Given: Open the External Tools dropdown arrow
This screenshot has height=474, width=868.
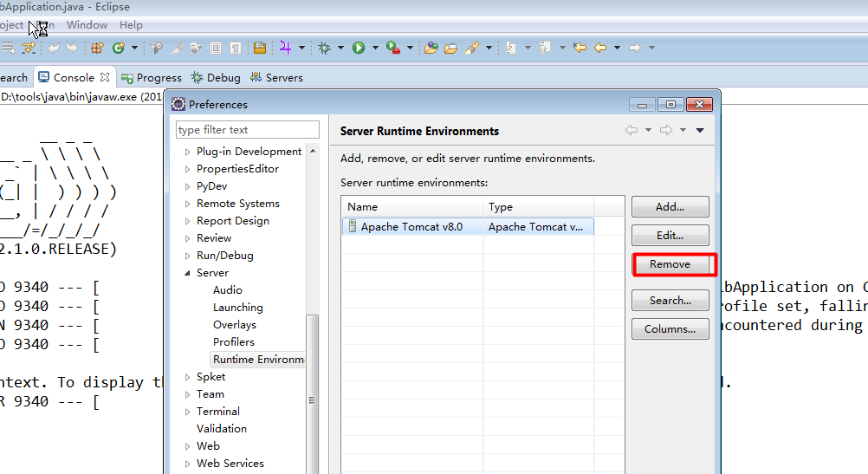Looking at the screenshot, I should [410, 48].
